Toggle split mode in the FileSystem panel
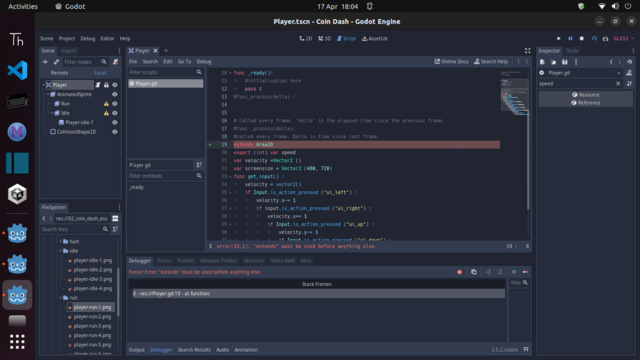Screen dimensions: 640x360 [115, 218]
